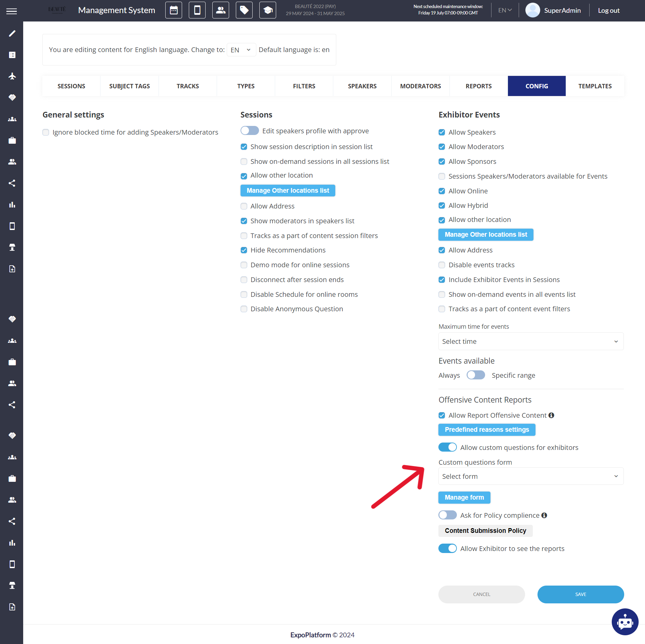
Task: Select the FILTERS tab
Action: point(304,86)
